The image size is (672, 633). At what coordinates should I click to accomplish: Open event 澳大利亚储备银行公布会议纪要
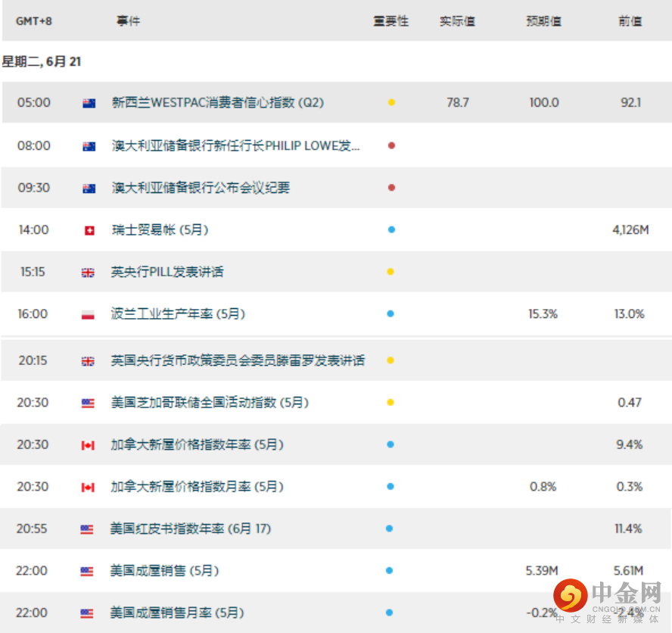[201, 189]
